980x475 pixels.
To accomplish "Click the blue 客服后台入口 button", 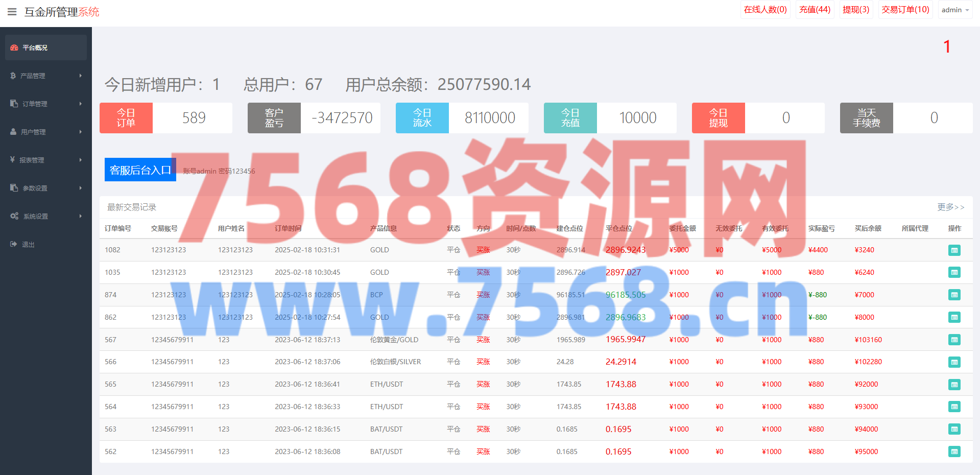I will coord(140,170).
